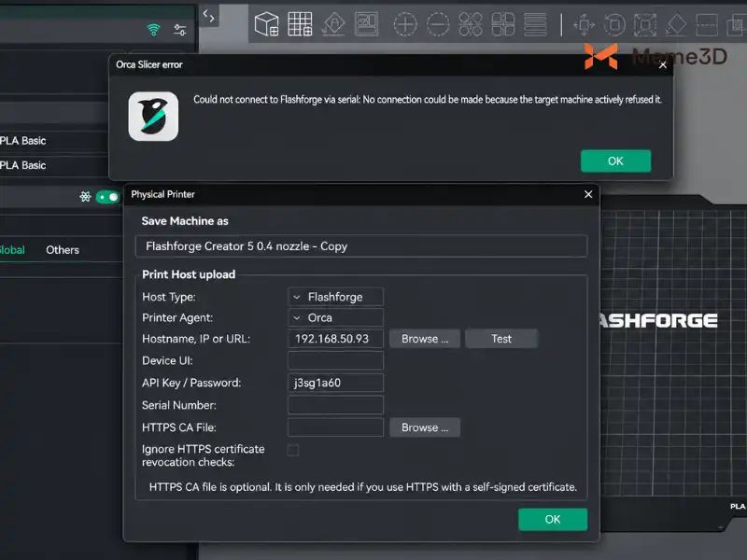Click the Test connection button

[501, 339]
